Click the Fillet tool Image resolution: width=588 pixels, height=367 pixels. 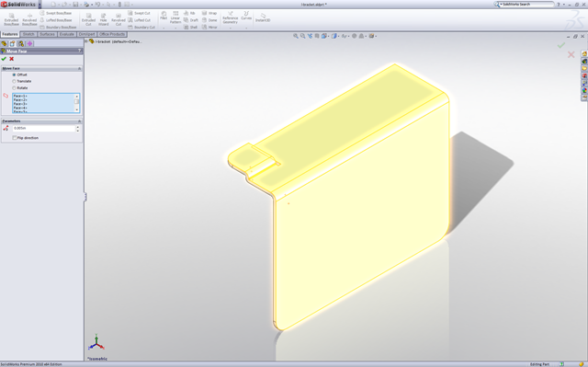click(164, 16)
